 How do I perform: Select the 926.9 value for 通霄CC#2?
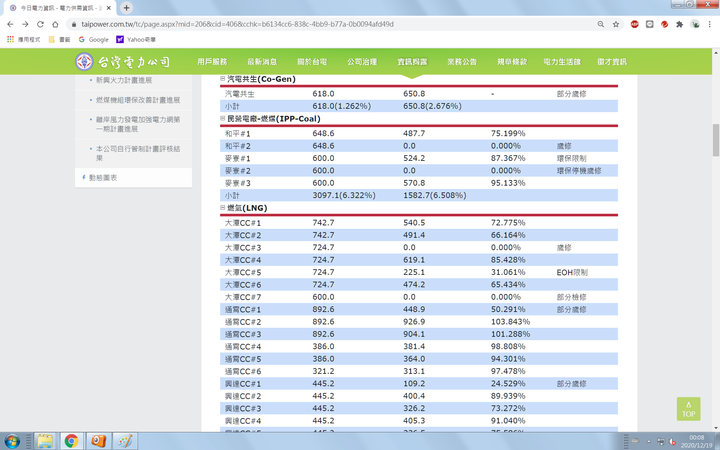(x=414, y=322)
